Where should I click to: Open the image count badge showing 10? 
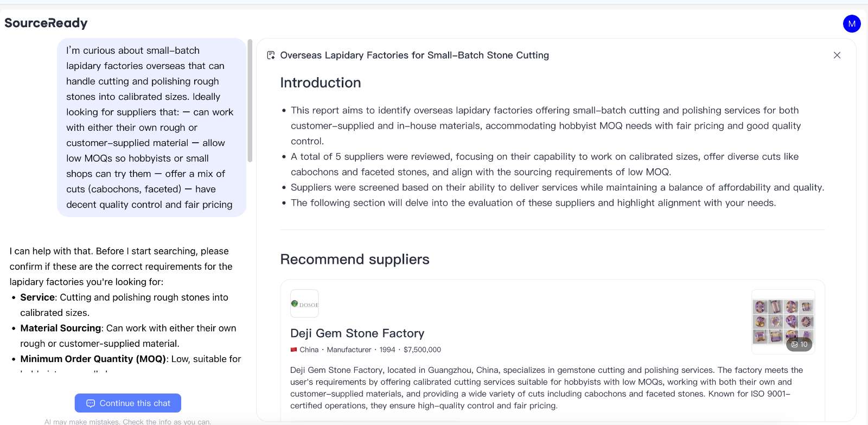(799, 344)
